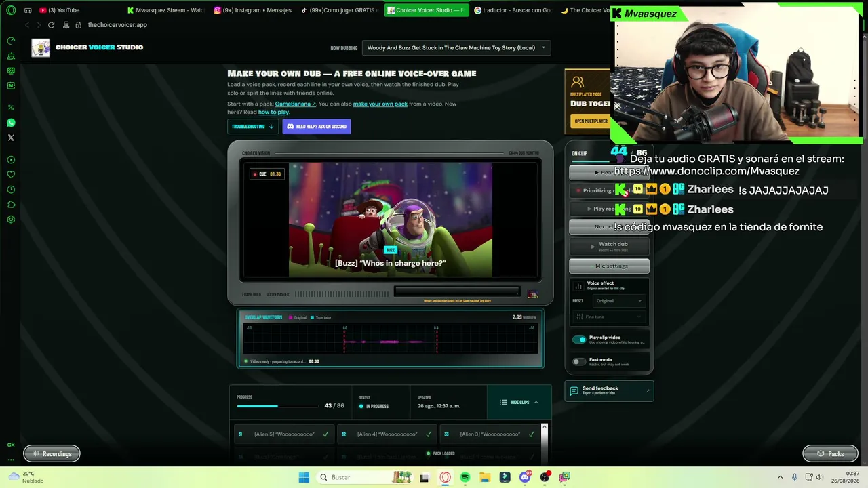Viewport: 868px width, 488px height.
Task: Open the sidebar player play icon
Action: 11,160
